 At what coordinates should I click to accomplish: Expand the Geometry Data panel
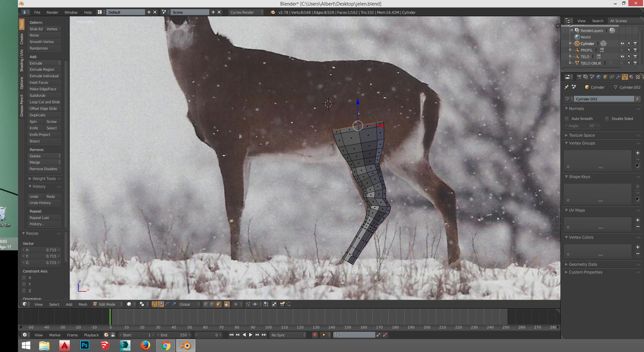(583, 264)
